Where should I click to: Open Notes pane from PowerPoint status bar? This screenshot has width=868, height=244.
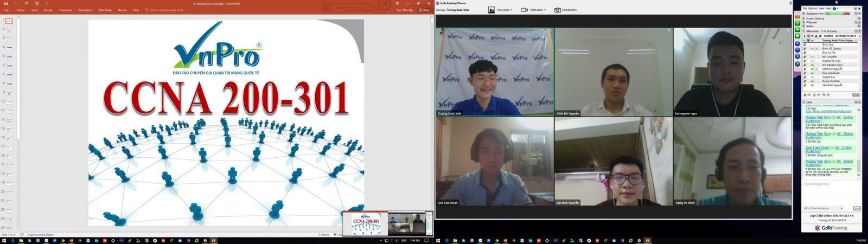coord(325,235)
